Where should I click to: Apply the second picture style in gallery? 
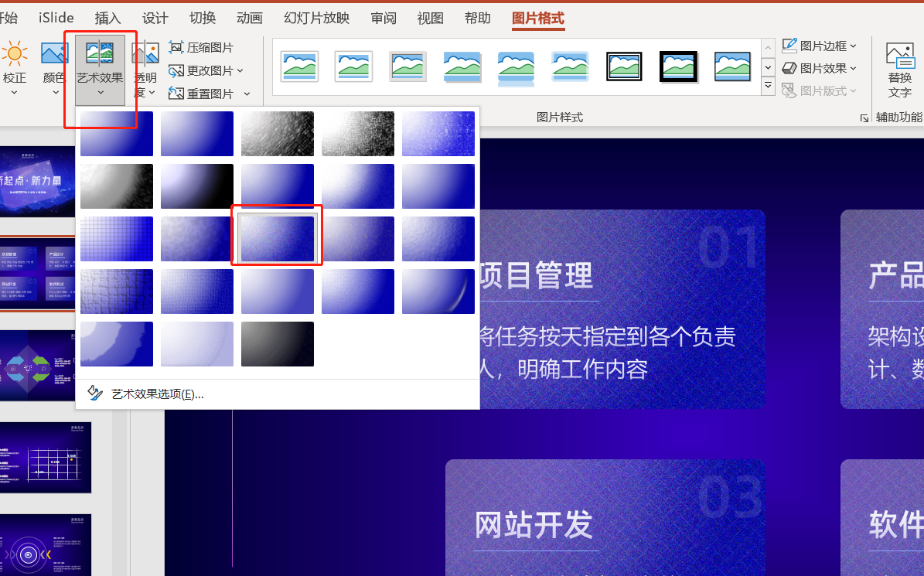pos(353,66)
